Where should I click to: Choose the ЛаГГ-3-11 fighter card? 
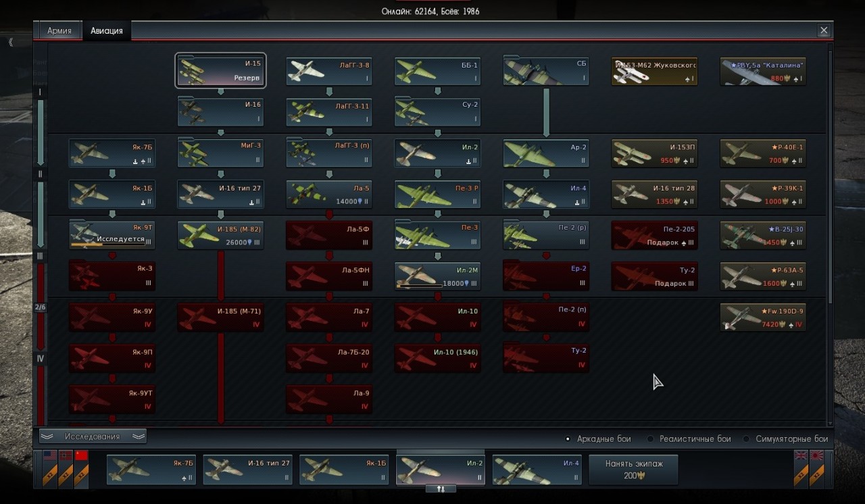pos(329,112)
